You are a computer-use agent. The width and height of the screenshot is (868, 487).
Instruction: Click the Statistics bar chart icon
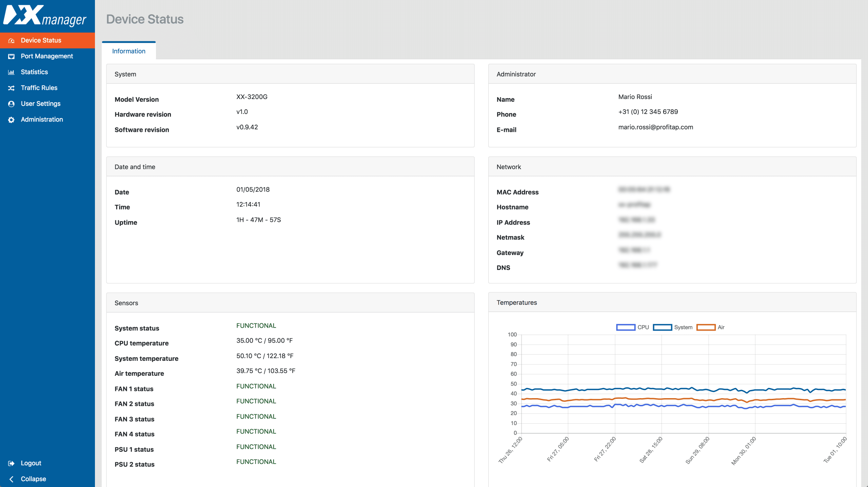point(11,72)
